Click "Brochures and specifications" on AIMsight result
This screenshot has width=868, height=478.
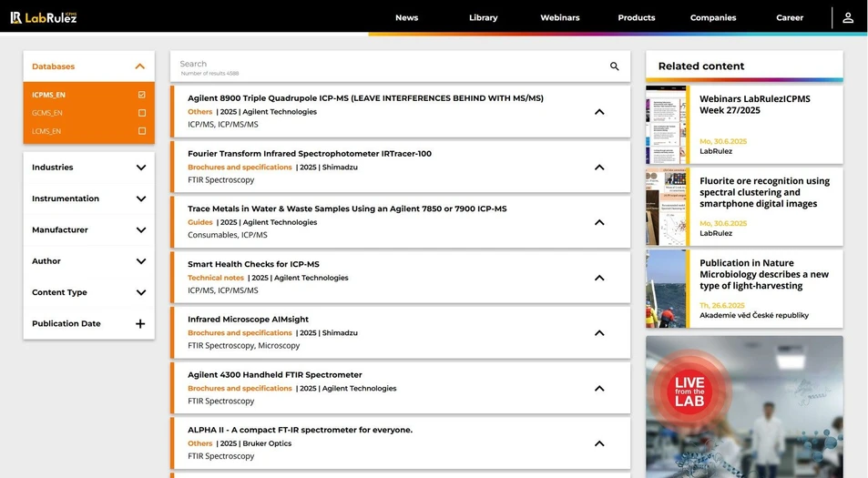click(240, 333)
